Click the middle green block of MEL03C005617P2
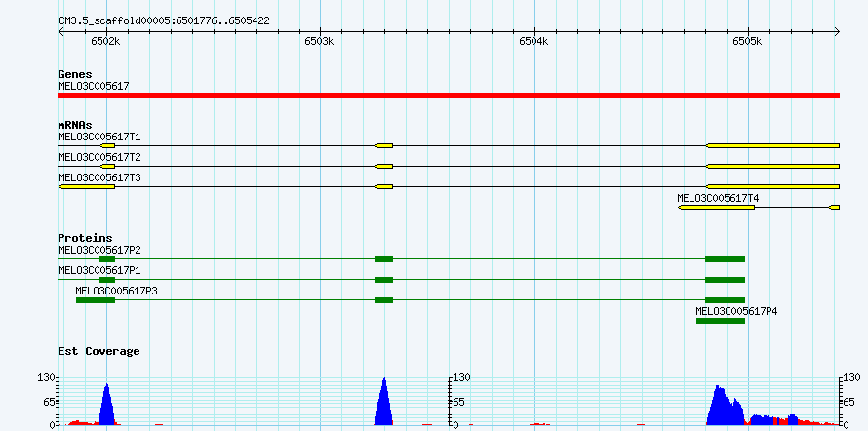Viewport: 868px width, 431px height. coord(383,259)
